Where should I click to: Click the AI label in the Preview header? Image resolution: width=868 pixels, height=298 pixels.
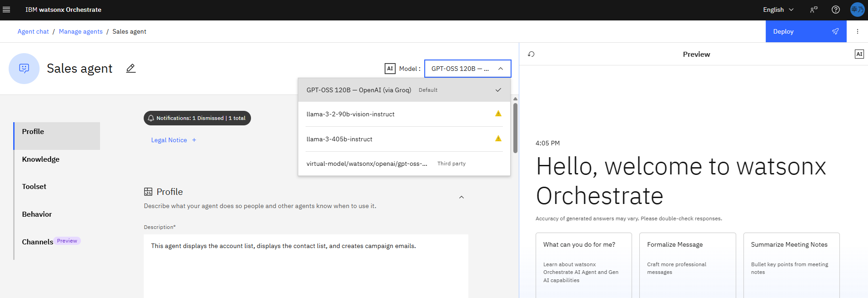[x=859, y=54]
